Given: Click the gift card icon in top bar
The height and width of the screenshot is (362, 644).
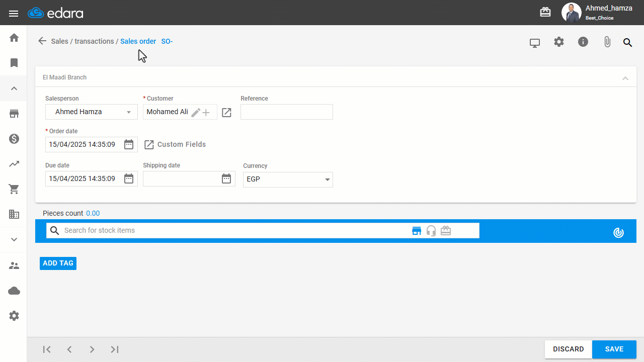Looking at the screenshot, I should pyautogui.click(x=545, y=13).
